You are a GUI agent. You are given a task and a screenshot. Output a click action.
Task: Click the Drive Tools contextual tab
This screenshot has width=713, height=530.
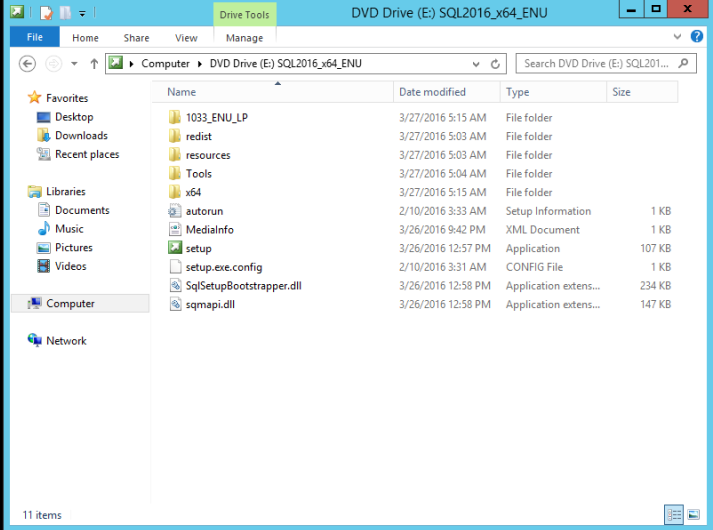245,15
